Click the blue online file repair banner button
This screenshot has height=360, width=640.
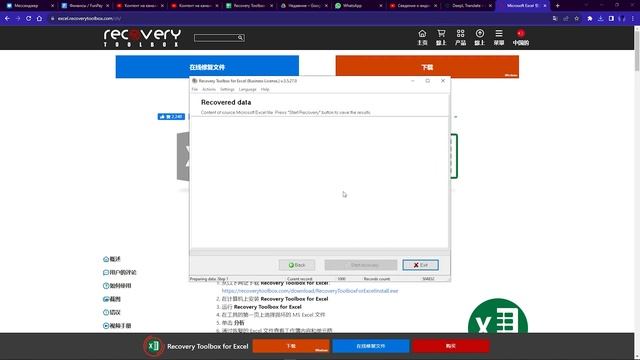207,67
